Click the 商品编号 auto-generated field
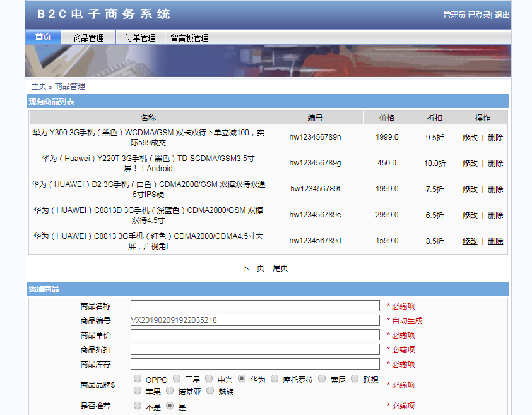Viewport: 532px width, 415px height. (x=255, y=320)
